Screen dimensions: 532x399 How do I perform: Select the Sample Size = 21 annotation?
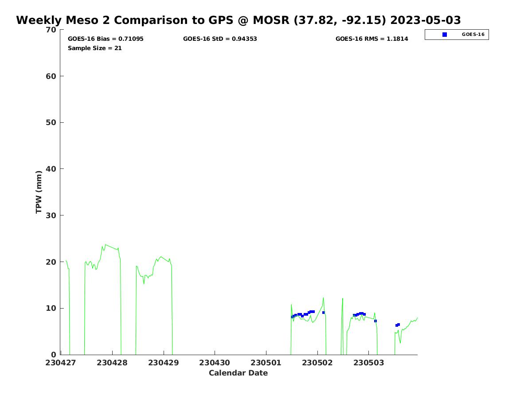94,48
